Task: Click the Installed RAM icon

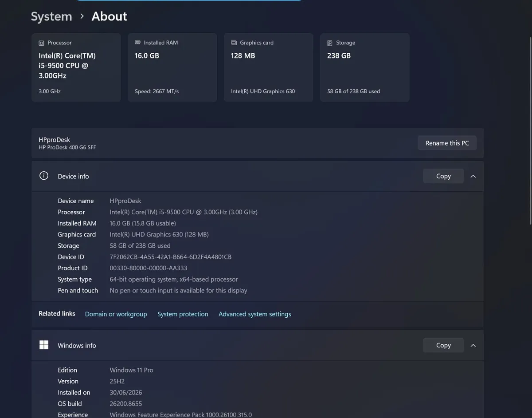Action: [137, 43]
